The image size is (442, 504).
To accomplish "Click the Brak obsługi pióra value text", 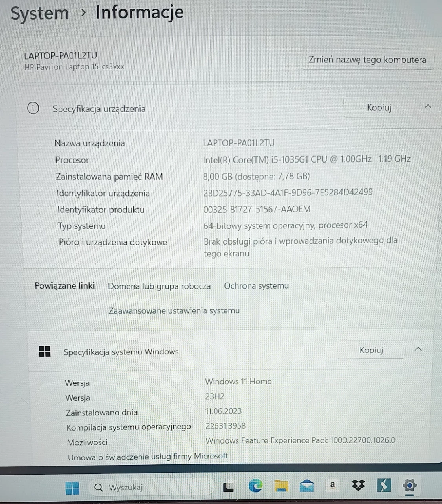I will coord(301,247).
